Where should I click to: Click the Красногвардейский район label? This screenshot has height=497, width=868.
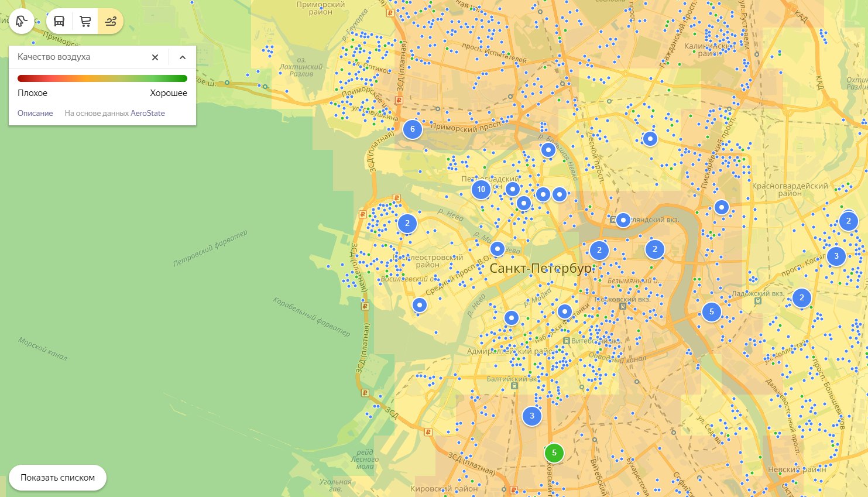tap(790, 190)
